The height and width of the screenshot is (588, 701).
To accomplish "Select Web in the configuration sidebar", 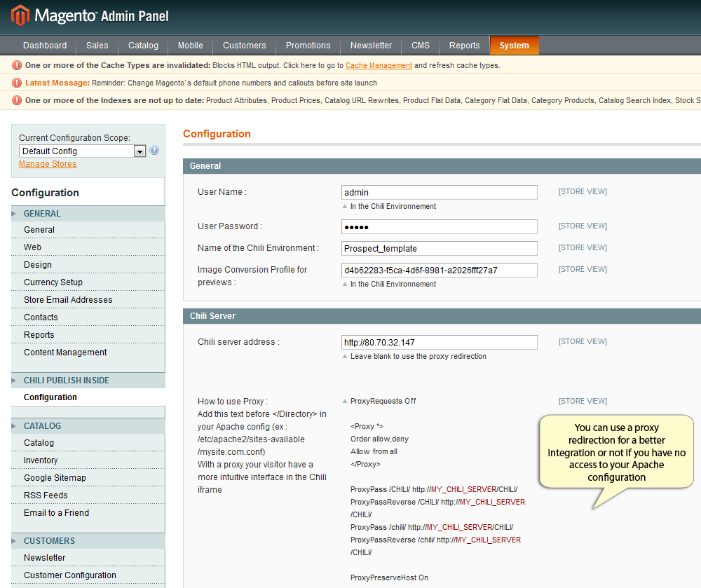I will pos(88,247).
